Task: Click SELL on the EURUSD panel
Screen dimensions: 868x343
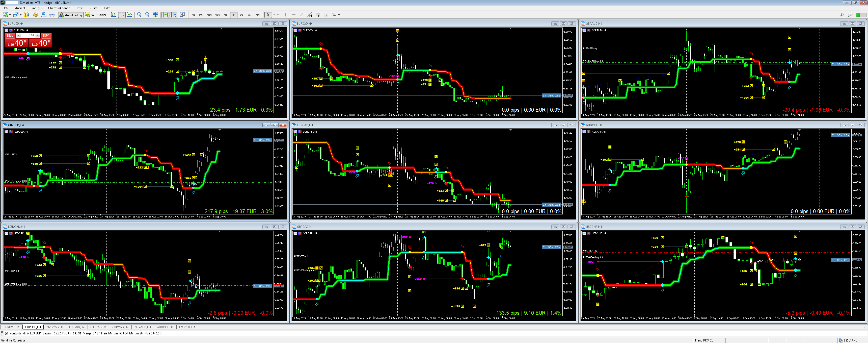Action: pos(10,35)
